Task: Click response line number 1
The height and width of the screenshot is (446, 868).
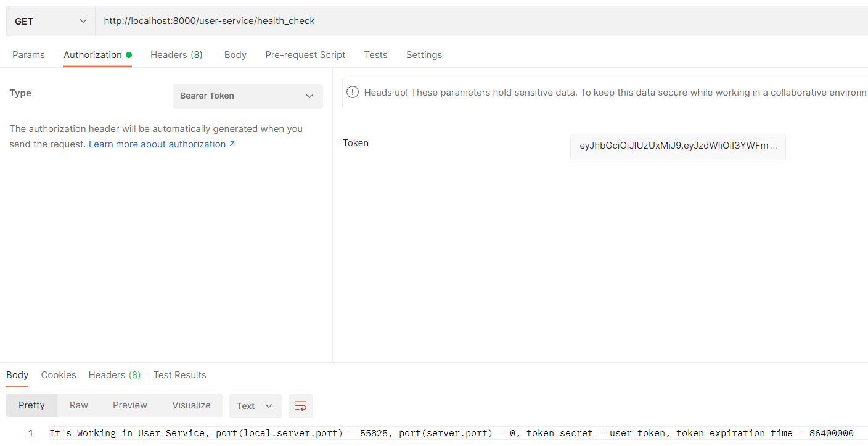Action: 31,433
